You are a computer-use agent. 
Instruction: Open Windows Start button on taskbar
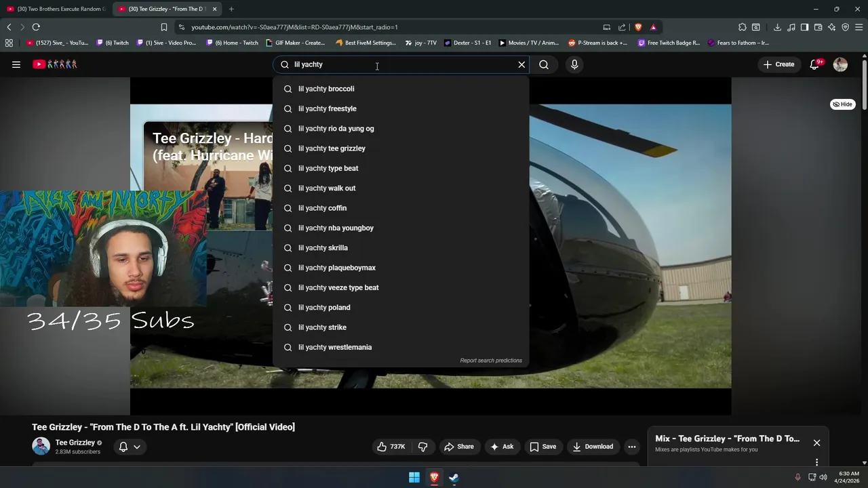pyautogui.click(x=414, y=478)
